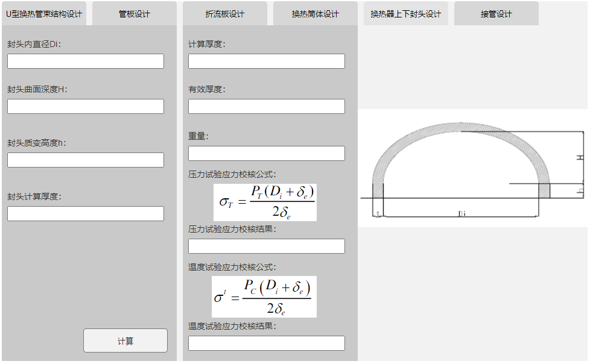Click the 封头曲面深度H: label
The width and height of the screenshot is (590, 364).
coord(37,90)
